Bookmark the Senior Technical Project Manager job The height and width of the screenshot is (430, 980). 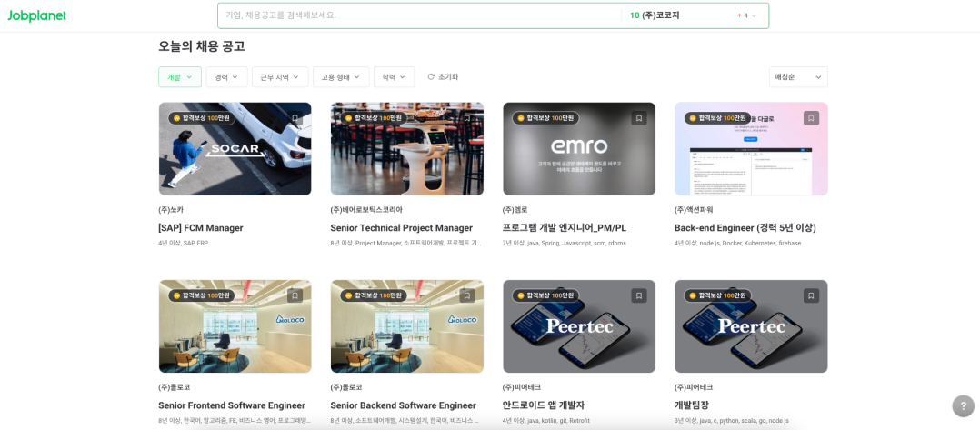(467, 118)
